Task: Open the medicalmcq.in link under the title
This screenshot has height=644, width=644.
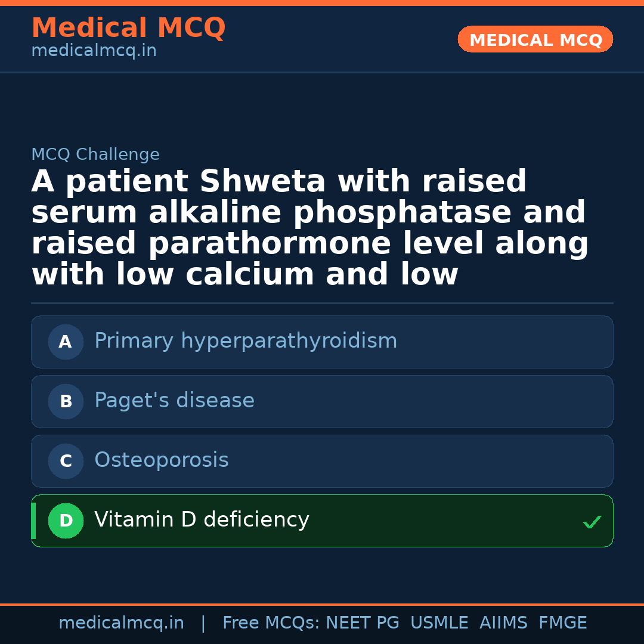Action: pos(94,51)
